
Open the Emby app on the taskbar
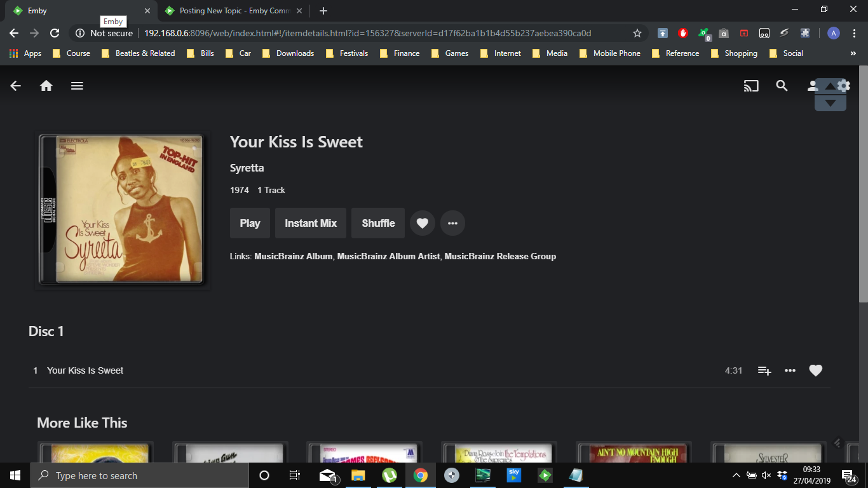[x=545, y=475]
